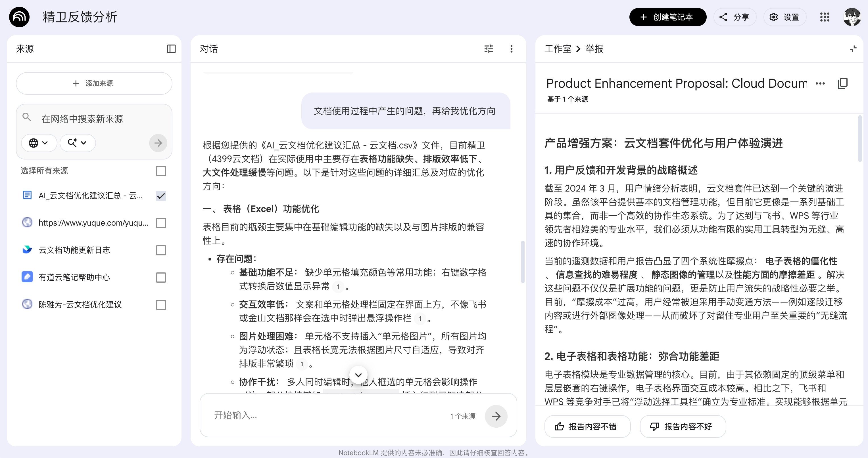
Task: Click the 有道云笔记帮助中心 source icon
Action: [27, 277]
